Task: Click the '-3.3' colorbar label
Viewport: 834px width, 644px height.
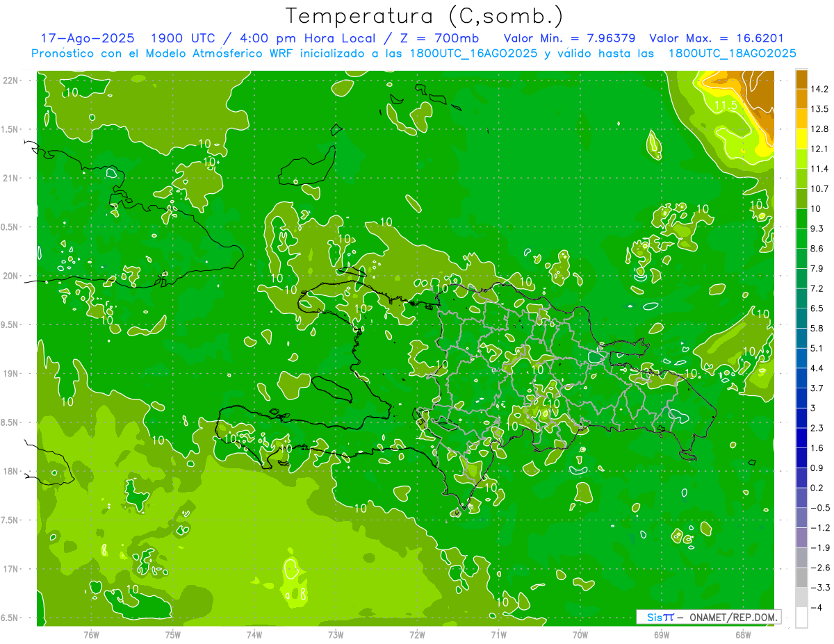Action: click(821, 588)
